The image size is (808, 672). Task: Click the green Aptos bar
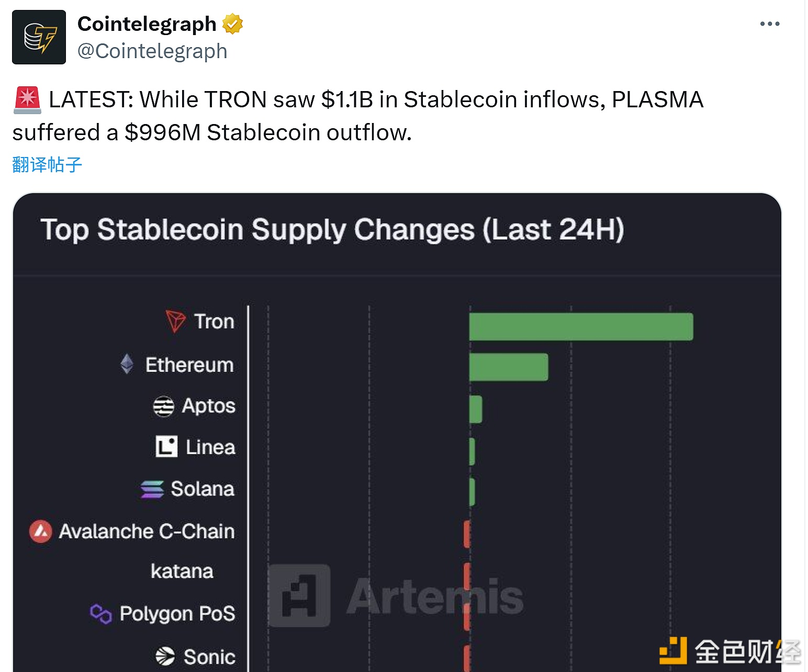pos(476,409)
